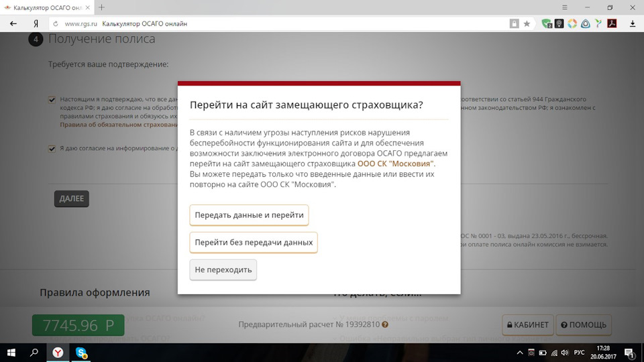Open Windows taskbar search
This screenshot has width=644, height=362.
coord(34,353)
